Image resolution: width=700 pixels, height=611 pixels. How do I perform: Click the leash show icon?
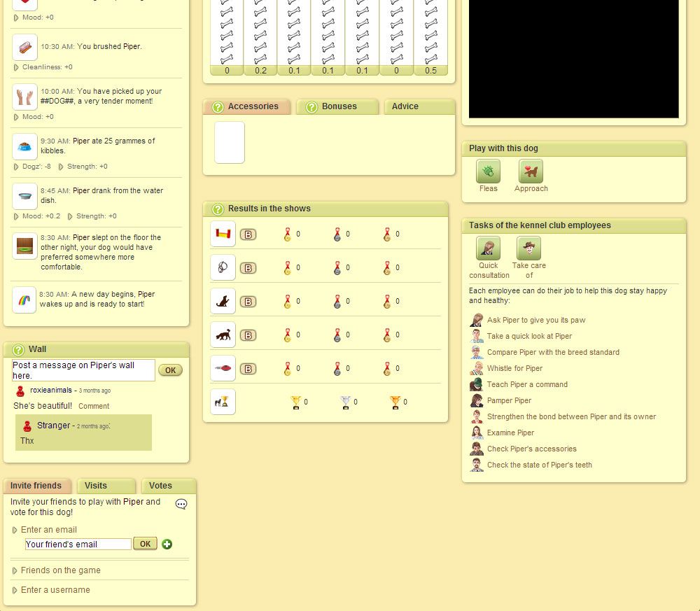coord(223,268)
